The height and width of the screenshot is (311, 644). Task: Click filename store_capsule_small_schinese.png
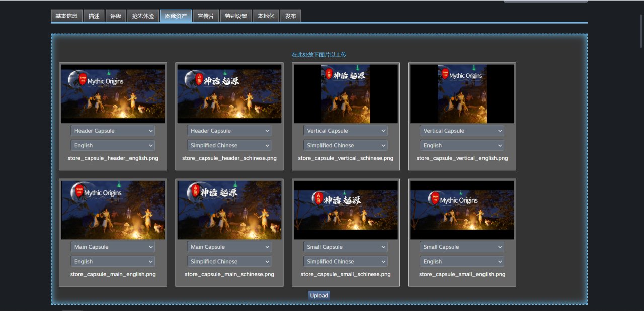click(346, 274)
